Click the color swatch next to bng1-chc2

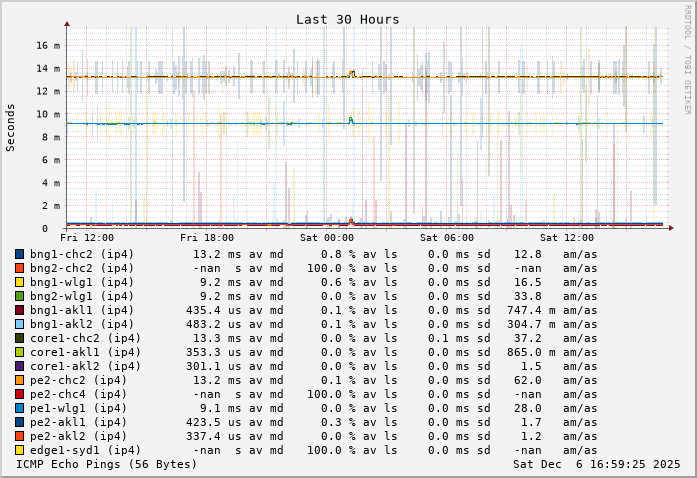(x=19, y=254)
